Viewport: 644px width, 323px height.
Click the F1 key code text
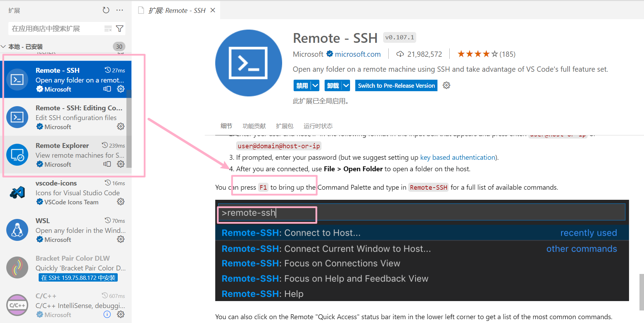point(263,187)
